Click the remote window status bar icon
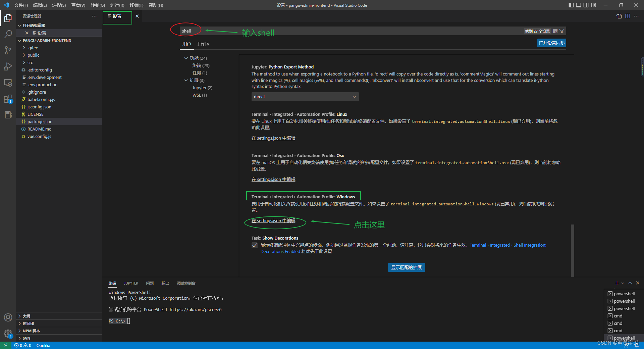The width and height of the screenshot is (644, 349). [5, 345]
